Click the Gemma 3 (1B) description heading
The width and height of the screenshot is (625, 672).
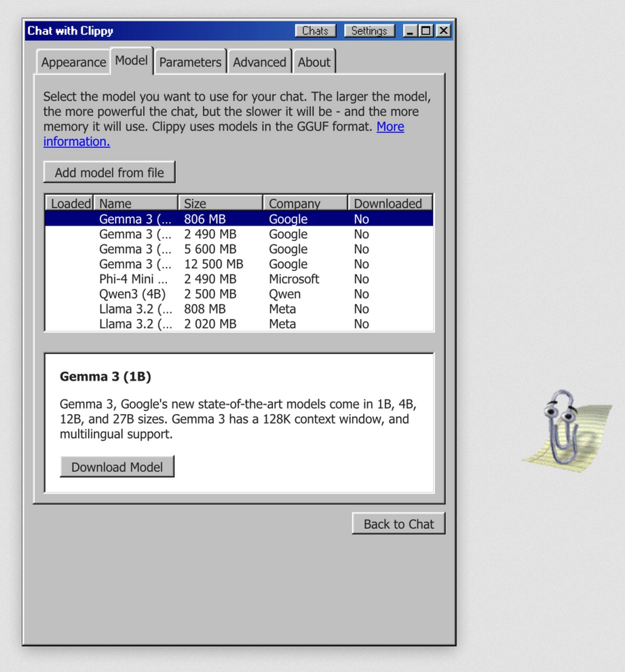click(105, 377)
